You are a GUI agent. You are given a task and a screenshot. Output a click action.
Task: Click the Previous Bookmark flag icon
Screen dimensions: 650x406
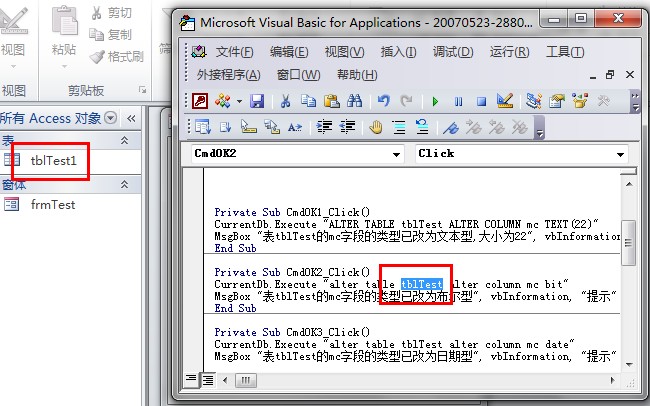pyautogui.click(x=496, y=127)
